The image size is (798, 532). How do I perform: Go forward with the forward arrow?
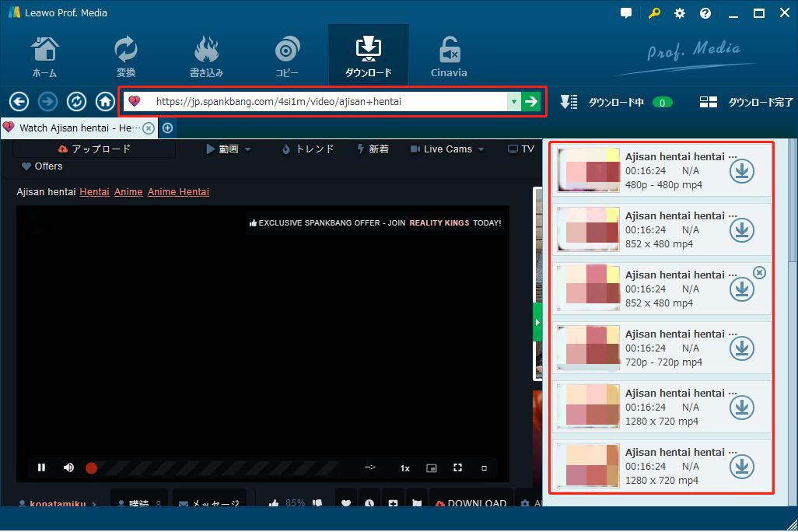click(x=48, y=102)
